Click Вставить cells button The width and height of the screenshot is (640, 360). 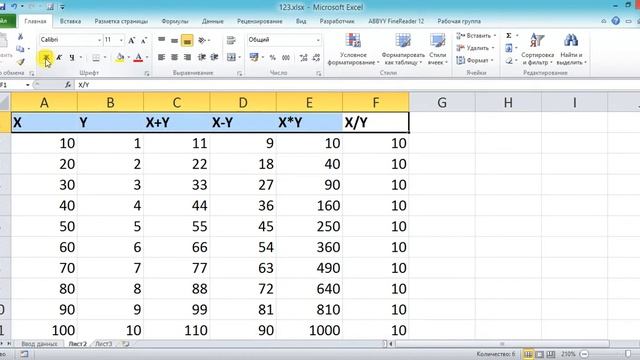pyautogui.click(x=476, y=36)
